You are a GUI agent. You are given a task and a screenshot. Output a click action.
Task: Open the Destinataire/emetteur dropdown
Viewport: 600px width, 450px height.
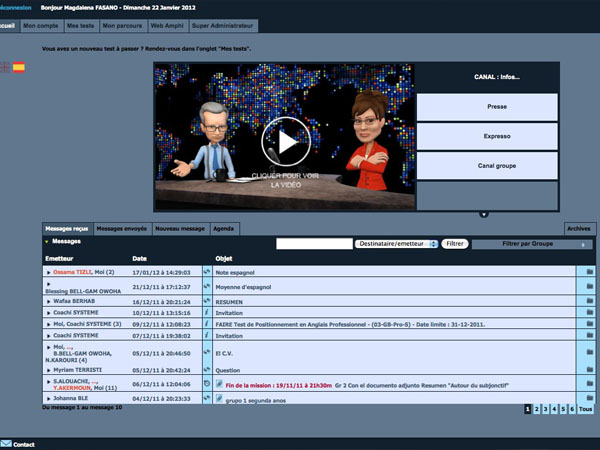point(396,244)
